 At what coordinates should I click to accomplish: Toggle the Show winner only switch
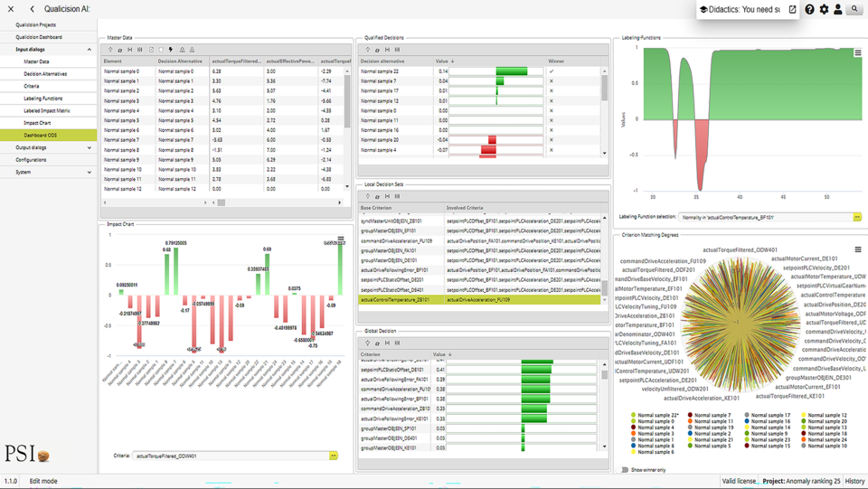pyautogui.click(x=625, y=470)
